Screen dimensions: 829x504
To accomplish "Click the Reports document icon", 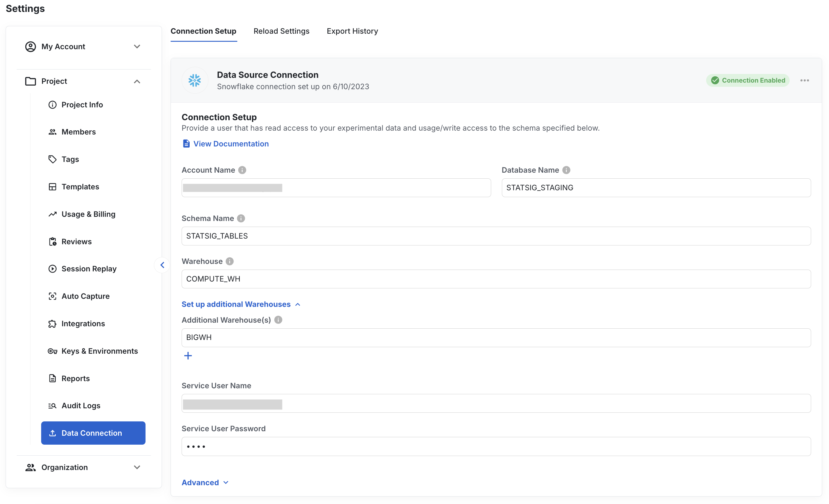I will [52, 378].
